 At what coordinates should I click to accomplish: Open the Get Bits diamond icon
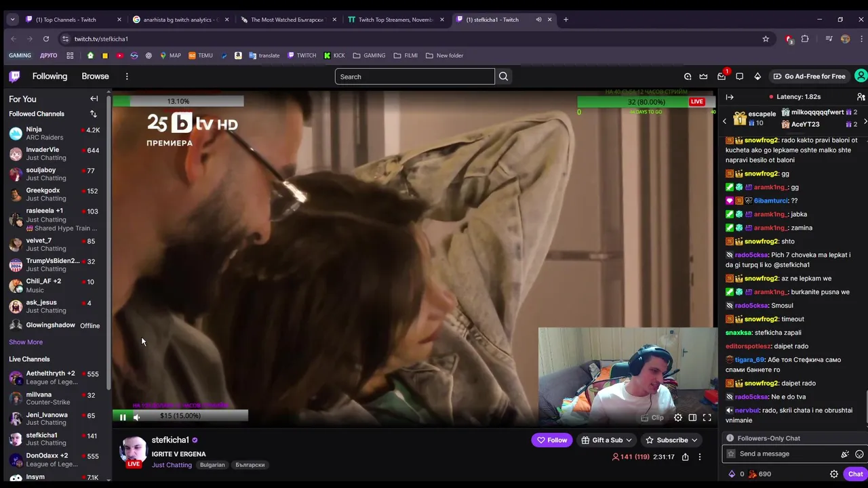[x=757, y=77]
